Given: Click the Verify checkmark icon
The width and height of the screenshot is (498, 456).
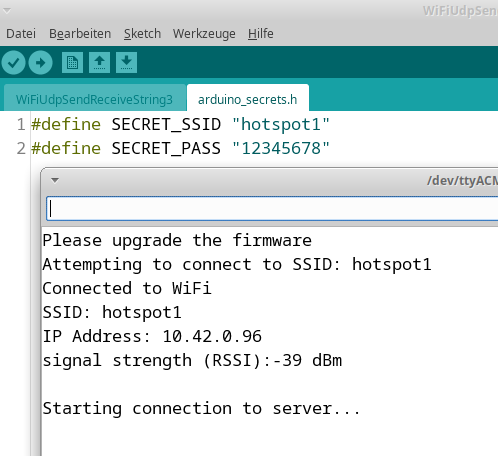Looking at the screenshot, I should point(13,62).
